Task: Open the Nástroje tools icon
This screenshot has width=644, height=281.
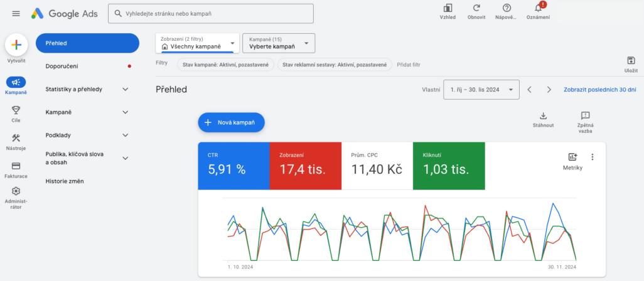Action: coord(16,138)
